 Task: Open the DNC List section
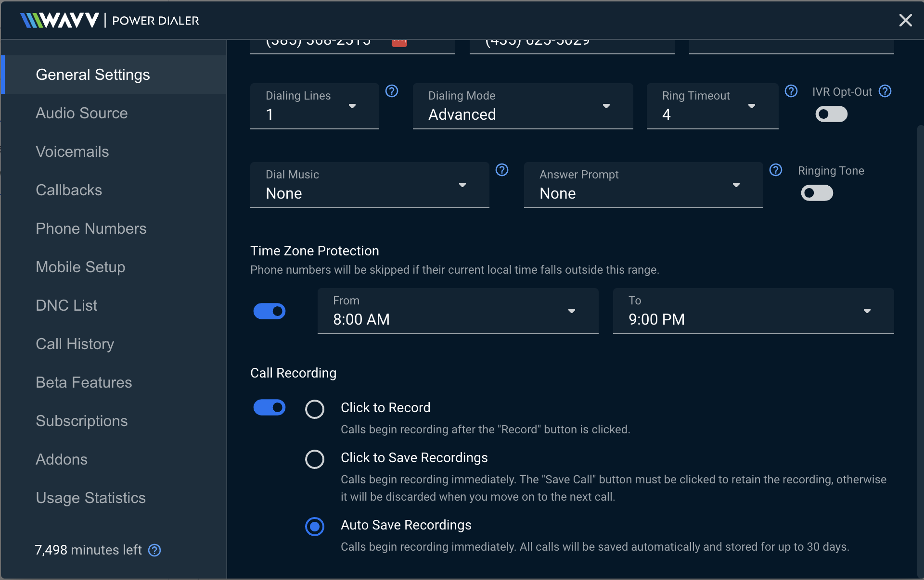pos(114,305)
